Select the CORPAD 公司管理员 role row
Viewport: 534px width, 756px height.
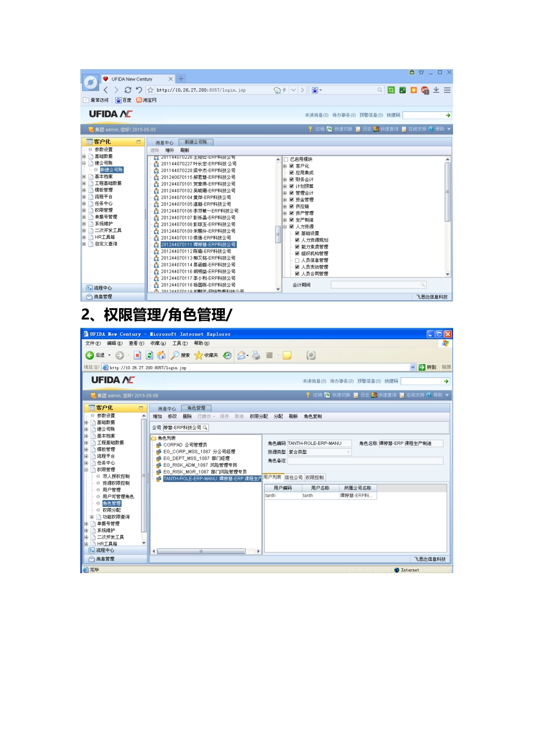pyautogui.click(x=185, y=445)
